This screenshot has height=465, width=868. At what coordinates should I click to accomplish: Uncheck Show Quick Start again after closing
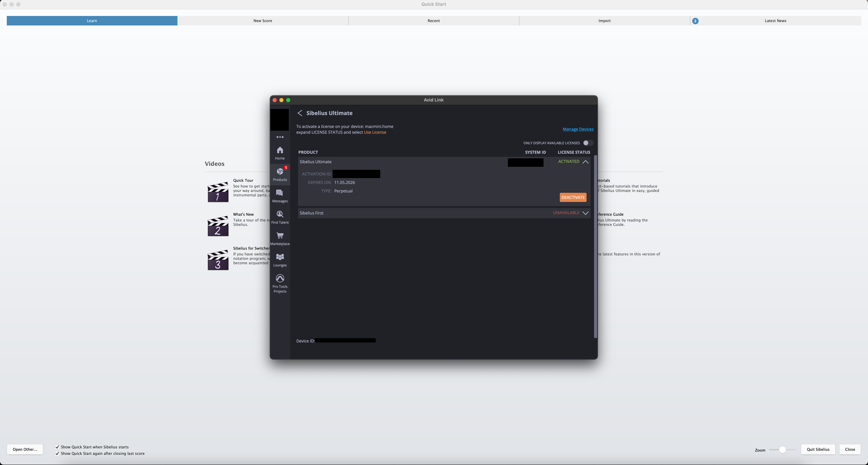[57, 453]
